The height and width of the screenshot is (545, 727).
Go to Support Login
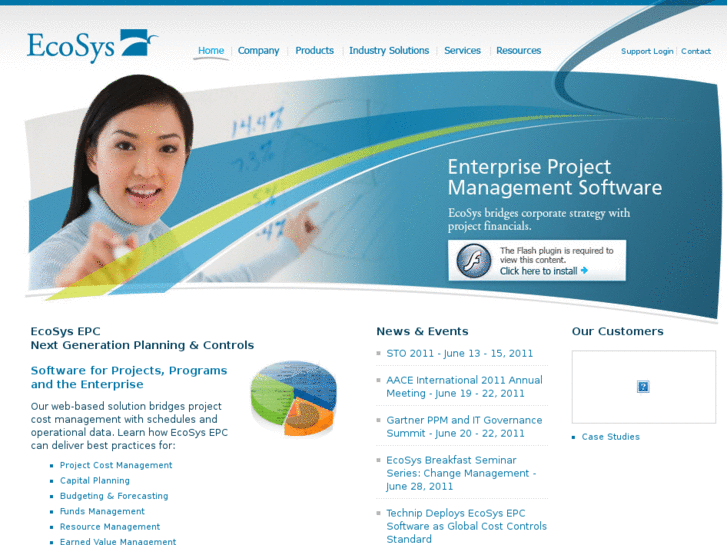(x=647, y=51)
